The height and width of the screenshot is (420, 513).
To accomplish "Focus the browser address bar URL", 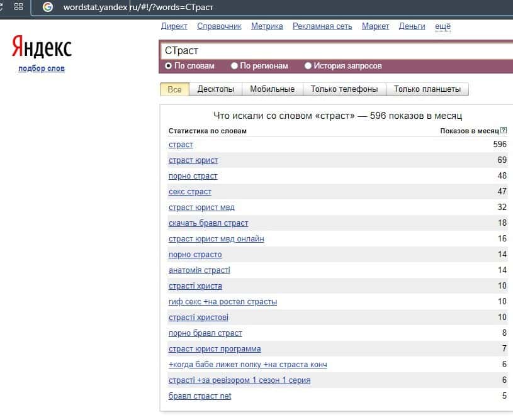I will coord(189,7).
